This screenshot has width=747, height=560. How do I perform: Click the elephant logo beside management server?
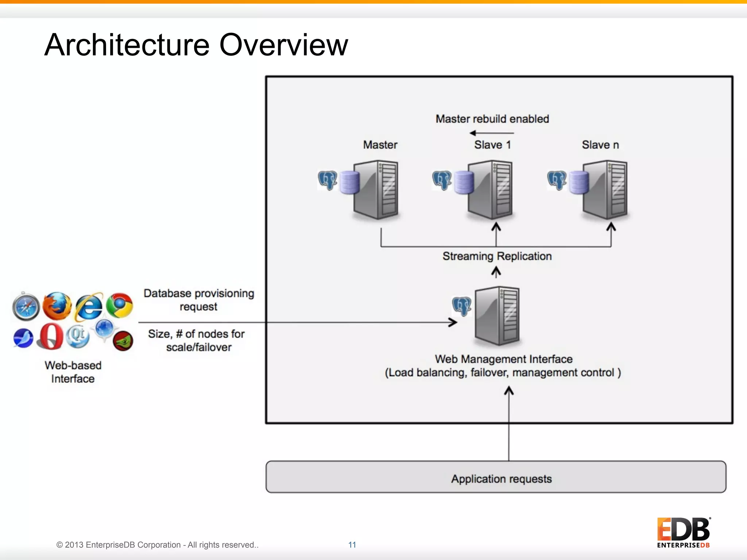[x=462, y=306]
